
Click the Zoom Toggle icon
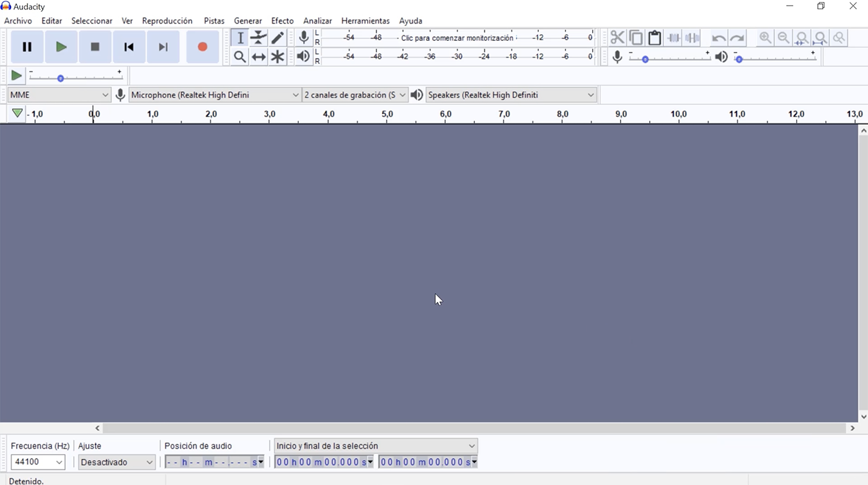(x=839, y=38)
